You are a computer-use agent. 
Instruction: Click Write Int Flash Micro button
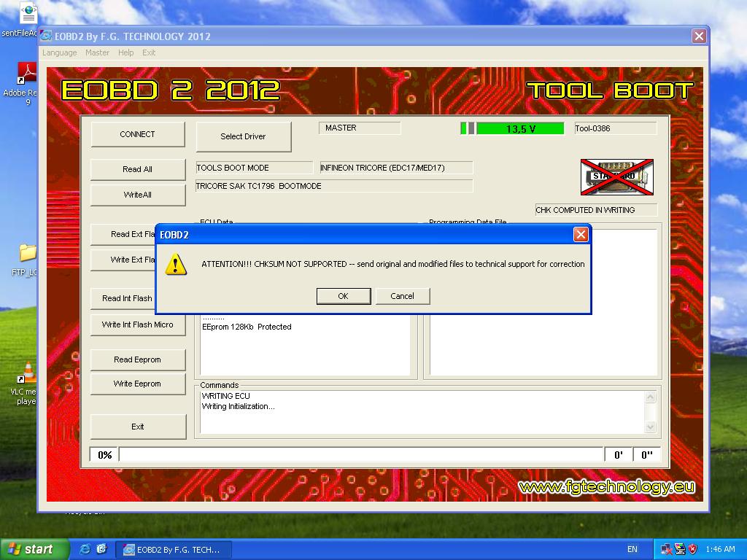pos(138,324)
